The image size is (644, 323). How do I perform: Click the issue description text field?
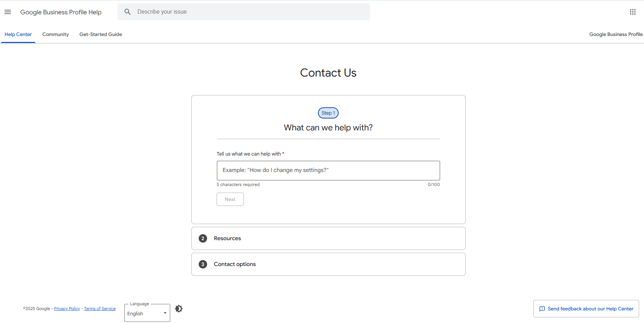328,170
